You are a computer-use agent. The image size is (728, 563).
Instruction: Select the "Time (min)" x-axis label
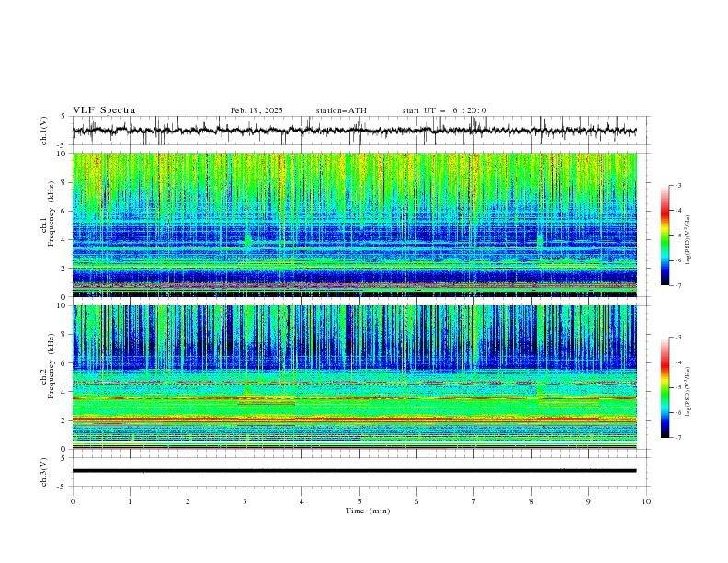(368, 511)
